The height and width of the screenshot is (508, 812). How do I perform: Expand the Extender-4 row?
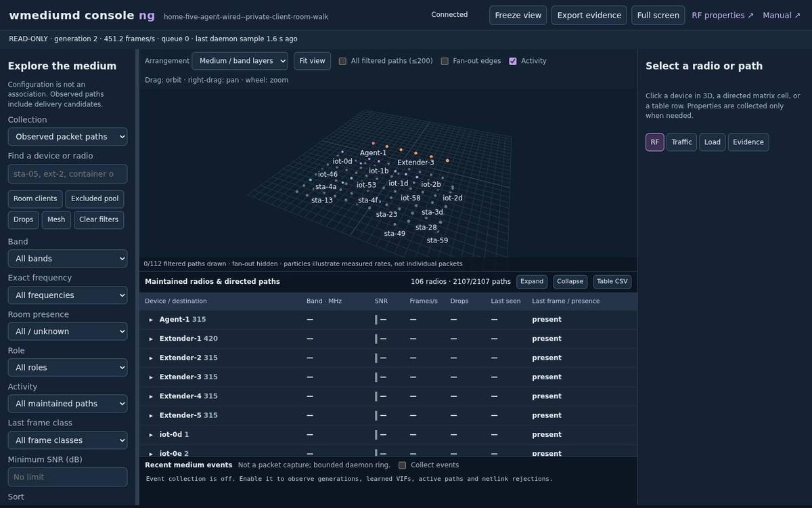(151, 396)
